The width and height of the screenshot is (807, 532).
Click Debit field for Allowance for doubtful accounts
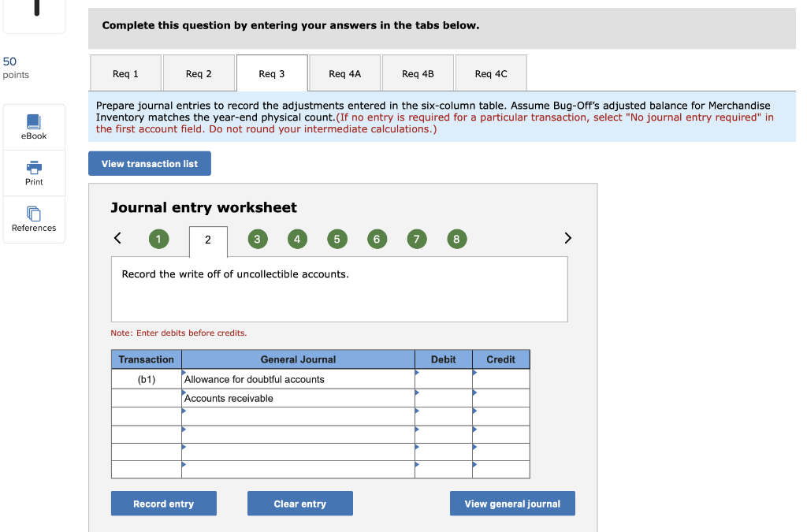[x=444, y=379]
